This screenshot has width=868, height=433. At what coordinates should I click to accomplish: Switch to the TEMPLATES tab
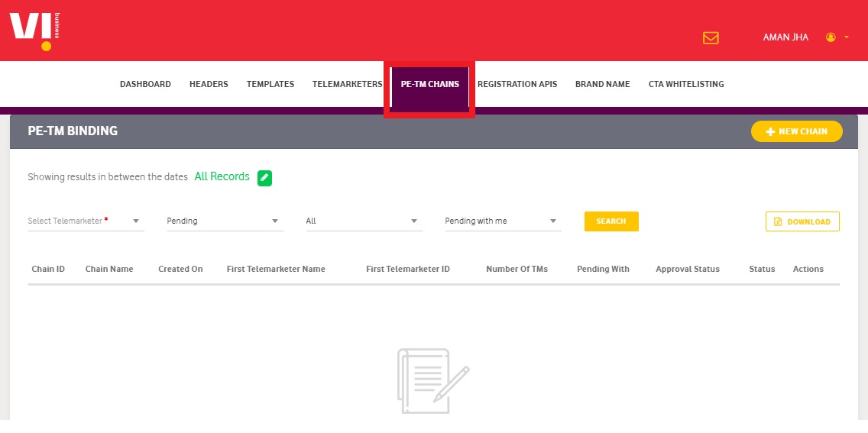[270, 85]
